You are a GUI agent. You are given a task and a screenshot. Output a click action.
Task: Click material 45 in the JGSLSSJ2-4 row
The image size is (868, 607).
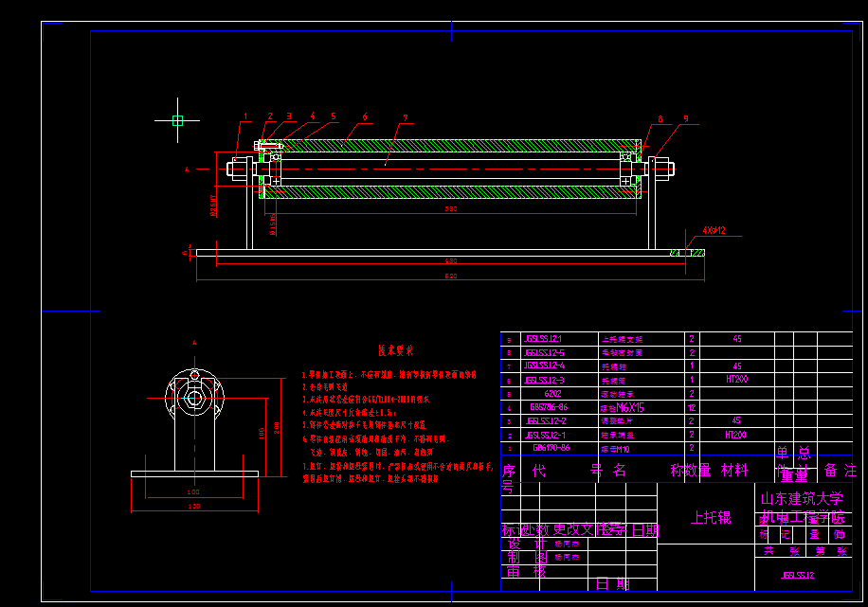(x=737, y=366)
